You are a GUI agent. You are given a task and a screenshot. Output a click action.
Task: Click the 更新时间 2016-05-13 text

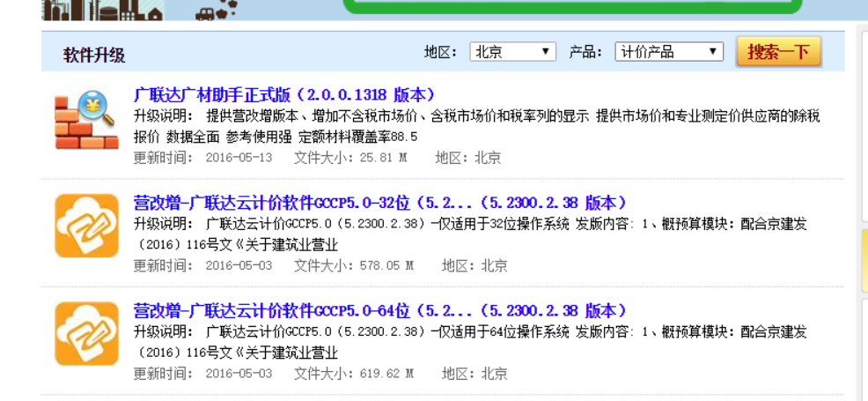[203, 158]
